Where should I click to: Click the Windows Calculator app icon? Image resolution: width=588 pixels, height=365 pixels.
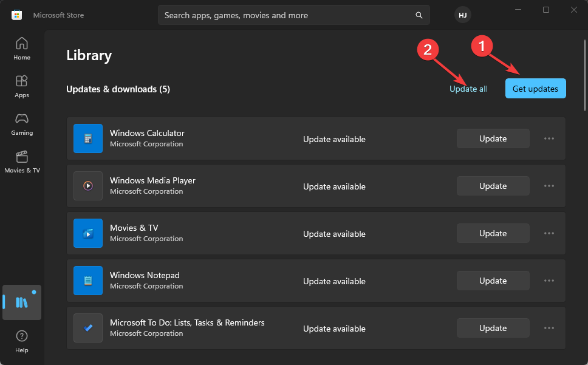pos(88,138)
